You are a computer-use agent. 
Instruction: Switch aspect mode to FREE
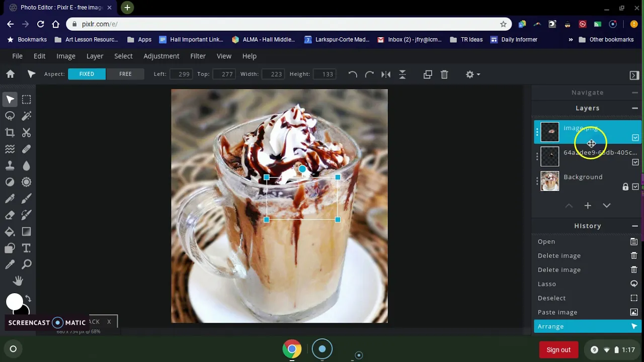[x=125, y=74]
